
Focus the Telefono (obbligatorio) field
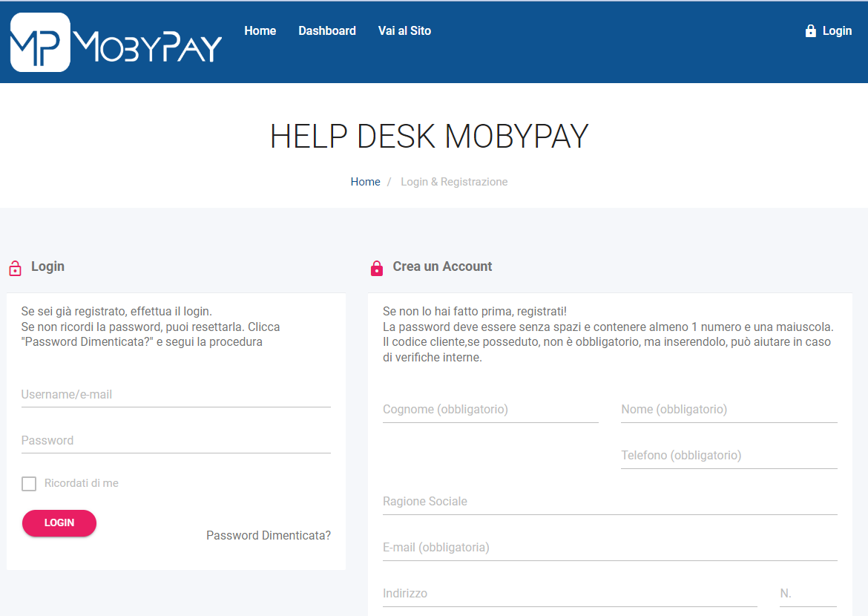729,456
